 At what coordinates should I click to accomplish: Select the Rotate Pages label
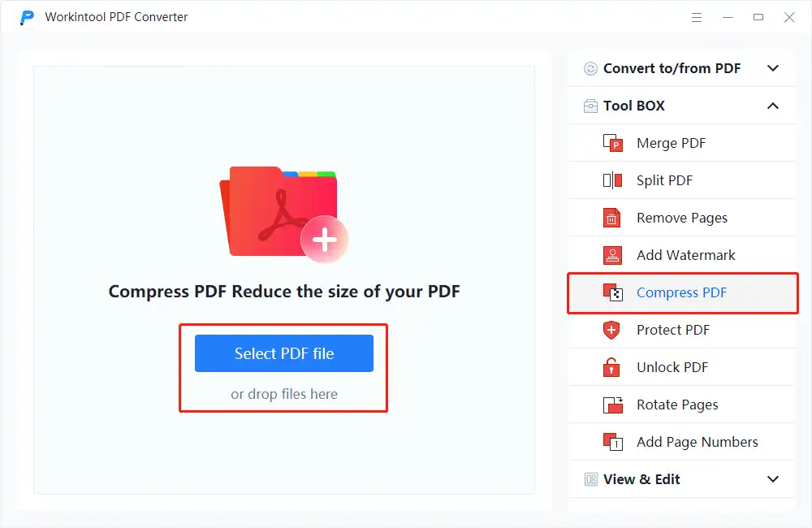[x=677, y=405]
